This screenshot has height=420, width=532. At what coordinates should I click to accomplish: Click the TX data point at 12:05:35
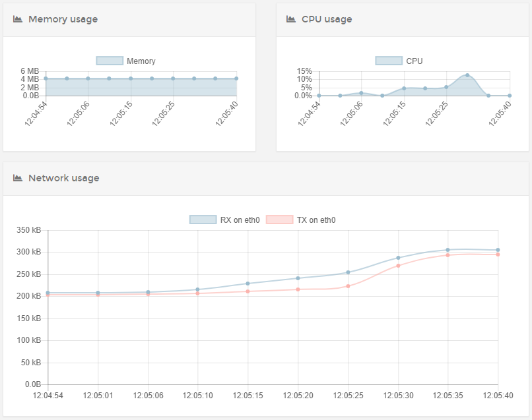448,255
